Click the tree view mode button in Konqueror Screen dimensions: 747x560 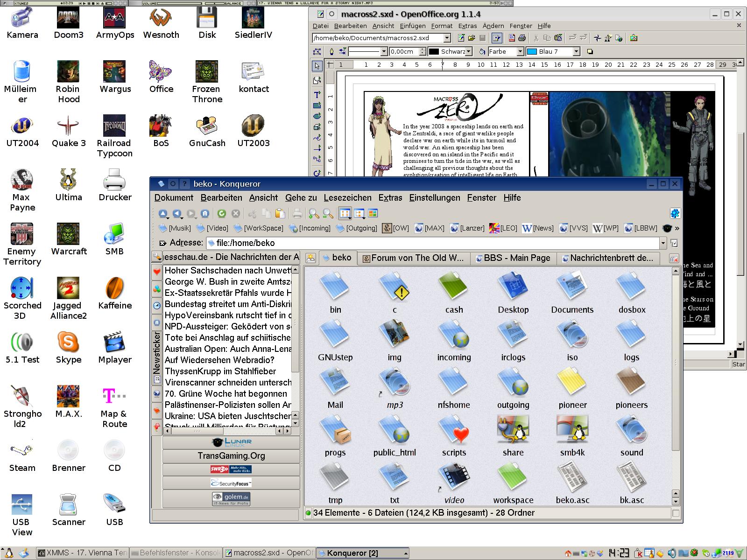[x=359, y=214]
